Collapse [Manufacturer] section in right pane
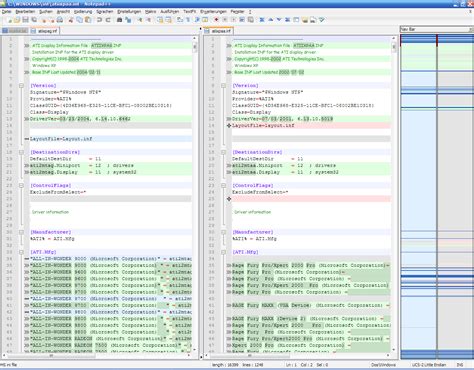 pyautogui.click(x=224, y=232)
